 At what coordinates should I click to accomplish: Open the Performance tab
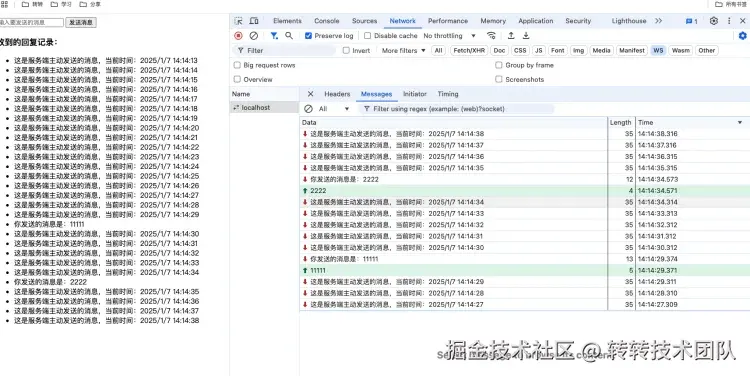(x=448, y=21)
